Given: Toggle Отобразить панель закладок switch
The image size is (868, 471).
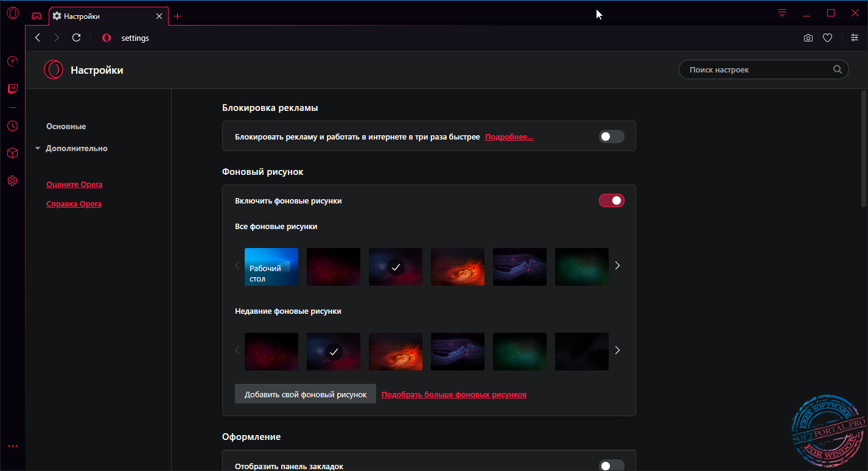Looking at the screenshot, I should tap(612, 466).
